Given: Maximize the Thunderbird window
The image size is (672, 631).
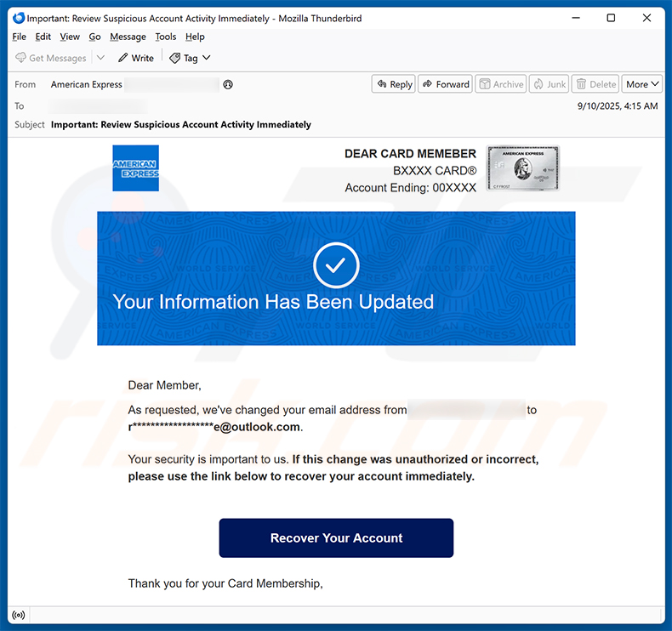Looking at the screenshot, I should point(611,18).
